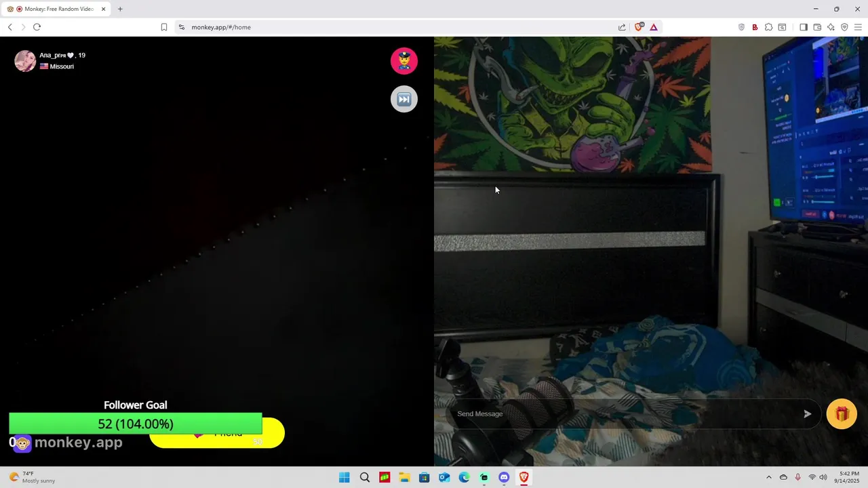This screenshot has height=488, width=868.
Task: Go back in browser history
Action: click(10, 27)
